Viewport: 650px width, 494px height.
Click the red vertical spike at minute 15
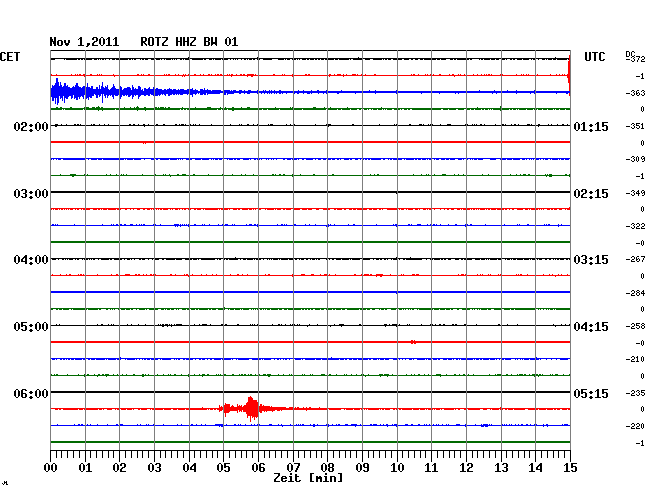569,75
